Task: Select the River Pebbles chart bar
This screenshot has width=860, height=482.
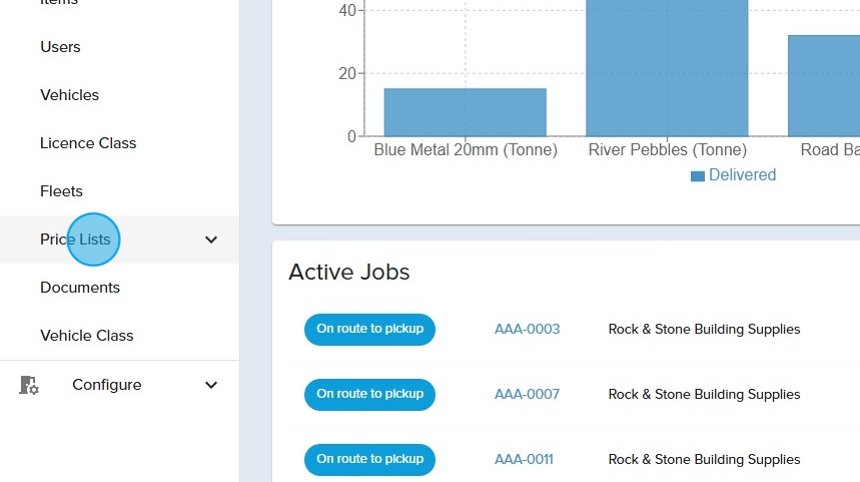Action: click(x=667, y=68)
